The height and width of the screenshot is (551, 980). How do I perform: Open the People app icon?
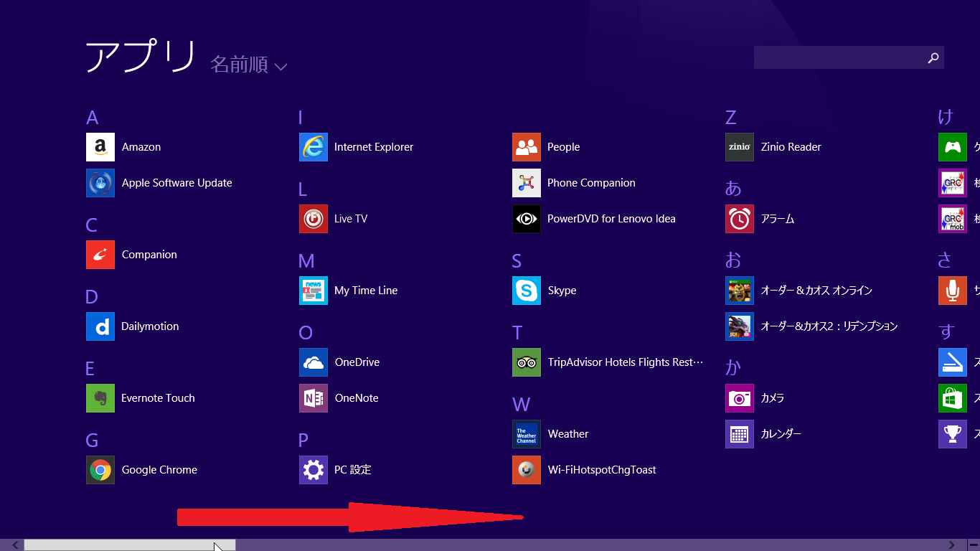click(527, 147)
